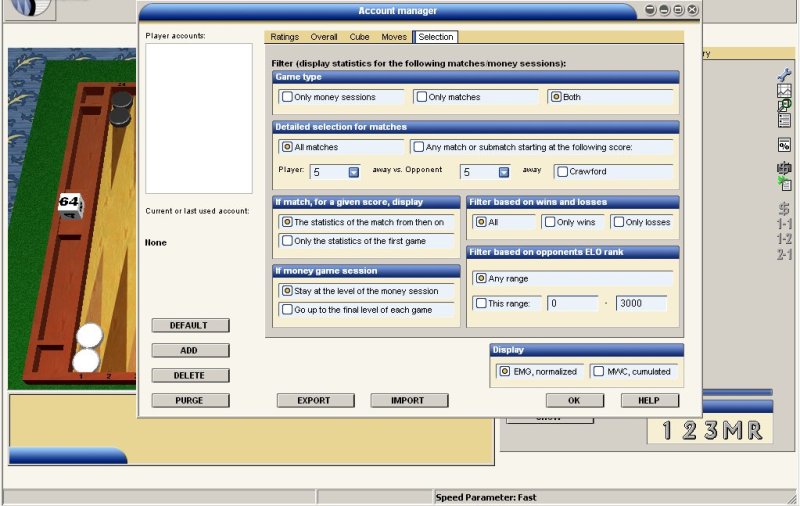
Task: Select 'MWC, cumulated' display option
Action: [x=598, y=372]
